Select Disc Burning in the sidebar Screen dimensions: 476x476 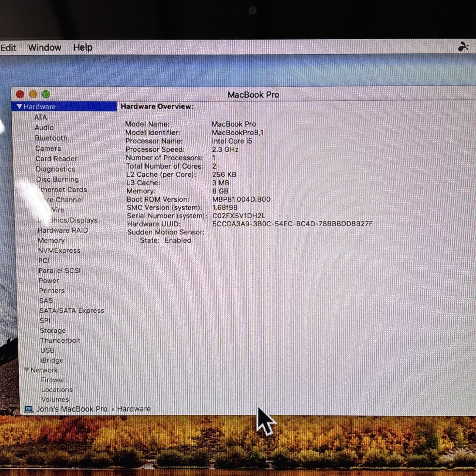click(x=57, y=179)
